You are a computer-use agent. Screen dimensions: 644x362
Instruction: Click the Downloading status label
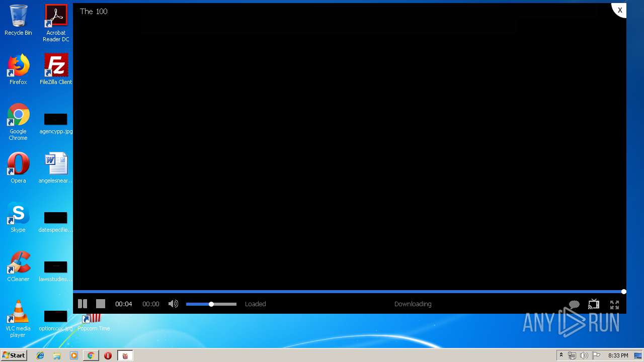tap(413, 304)
